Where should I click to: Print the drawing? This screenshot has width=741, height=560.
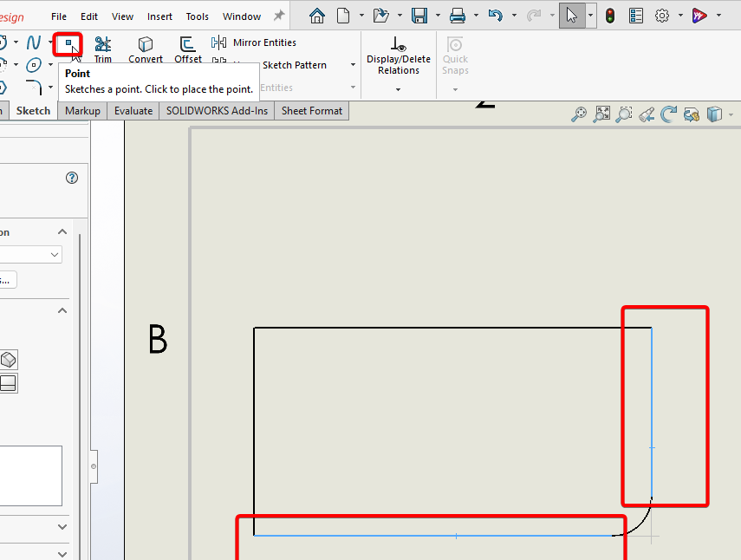pyautogui.click(x=457, y=16)
